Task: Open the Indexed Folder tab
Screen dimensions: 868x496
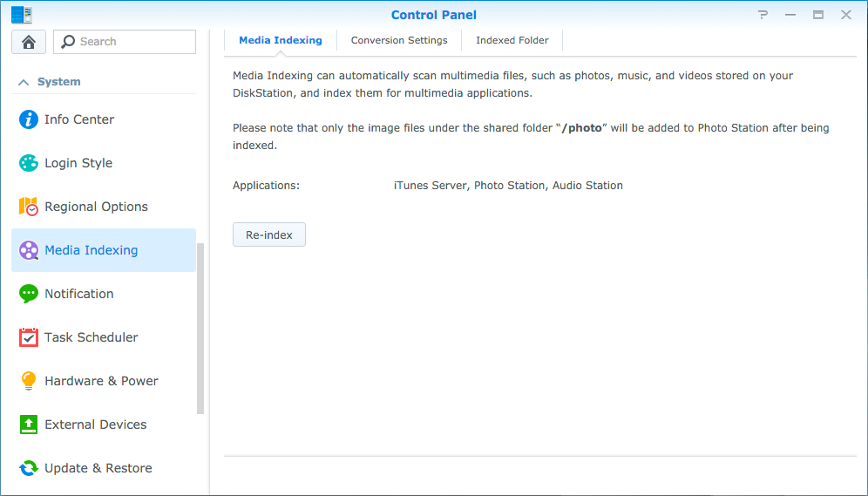Action: pyautogui.click(x=512, y=40)
